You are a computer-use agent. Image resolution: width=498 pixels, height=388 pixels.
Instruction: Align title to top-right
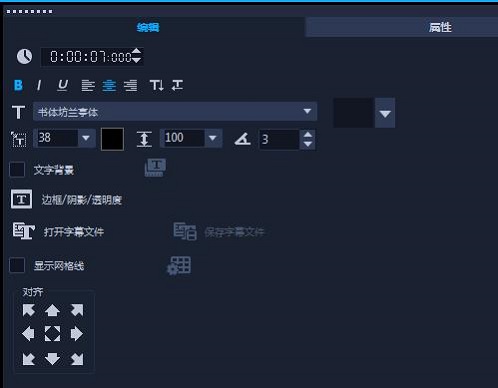(77, 310)
